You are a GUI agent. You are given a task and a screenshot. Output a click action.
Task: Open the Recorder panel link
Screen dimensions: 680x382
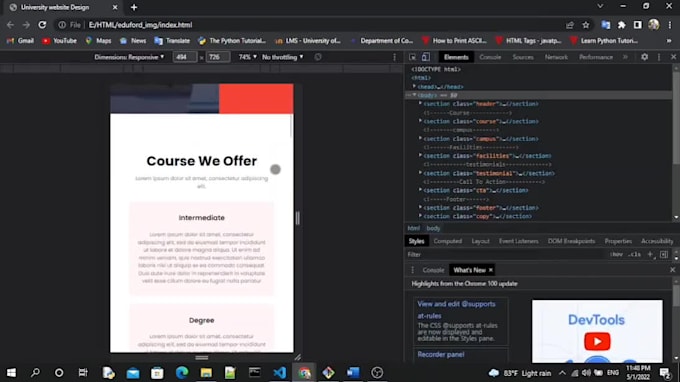[441, 355]
